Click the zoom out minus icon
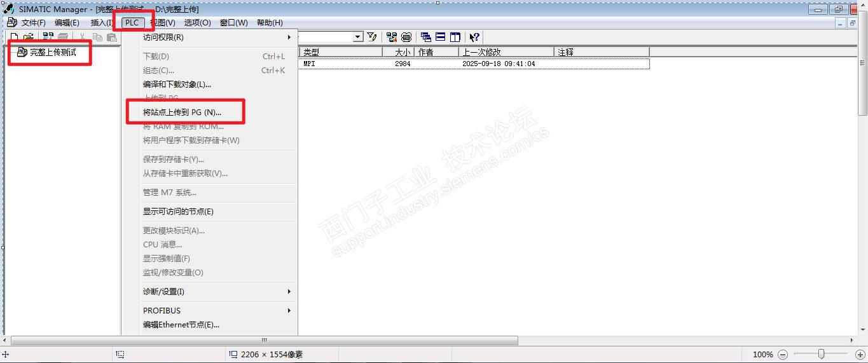The width and height of the screenshot is (868, 363). coord(783,354)
